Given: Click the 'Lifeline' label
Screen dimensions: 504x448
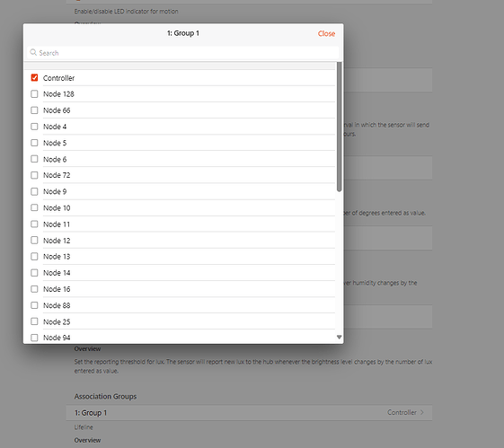Looking at the screenshot, I should (x=84, y=427).
